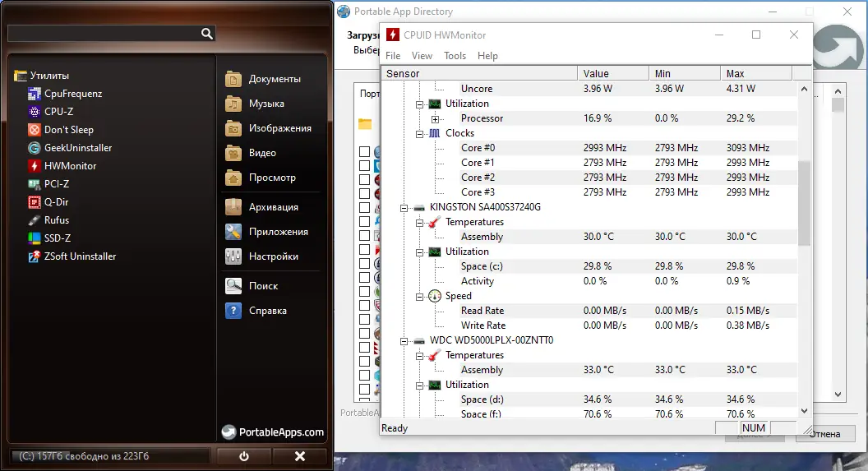Open GeekUninstaller from the menu
This screenshot has height=471, width=868.
pos(70,148)
